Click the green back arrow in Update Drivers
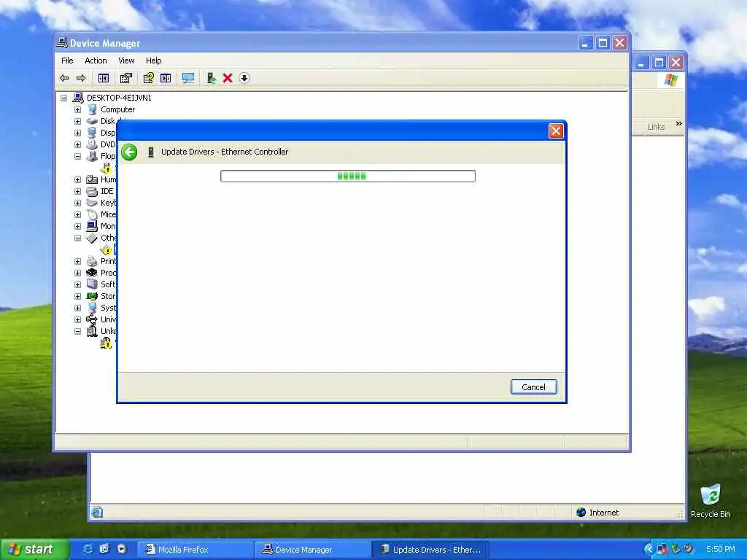747x560 pixels. point(129,152)
